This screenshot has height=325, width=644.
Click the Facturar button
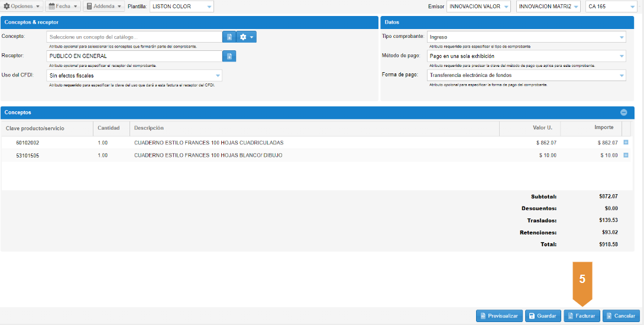click(x=581, y=316)
